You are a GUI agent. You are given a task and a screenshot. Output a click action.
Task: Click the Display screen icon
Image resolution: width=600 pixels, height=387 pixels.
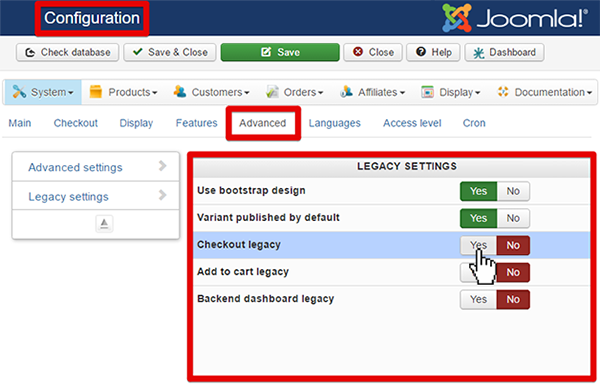coord(427,92)
